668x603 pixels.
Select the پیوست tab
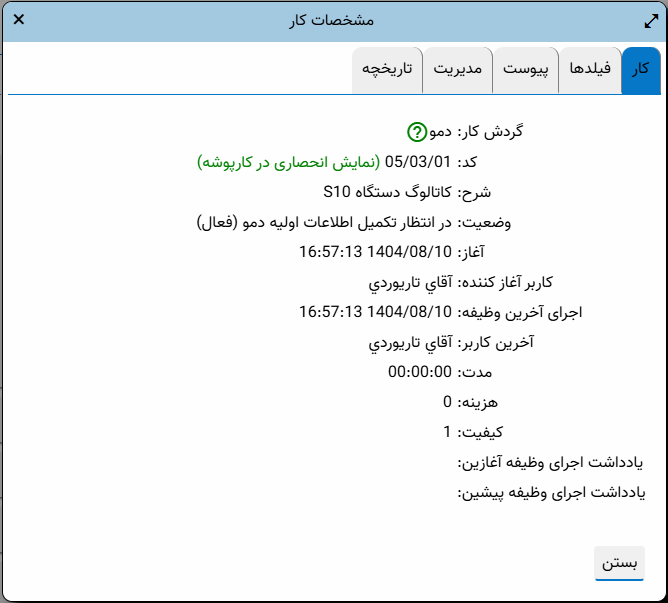pos(525,71)
